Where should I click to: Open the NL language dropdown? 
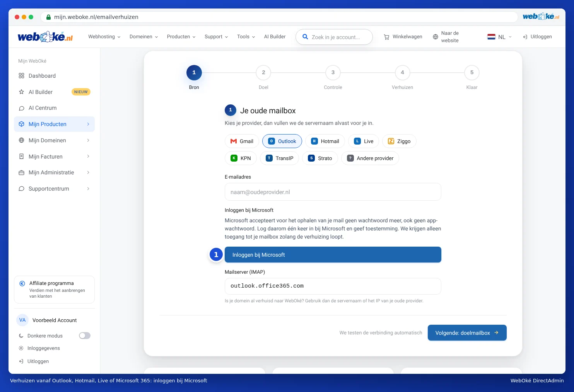(x=499, y=37)
